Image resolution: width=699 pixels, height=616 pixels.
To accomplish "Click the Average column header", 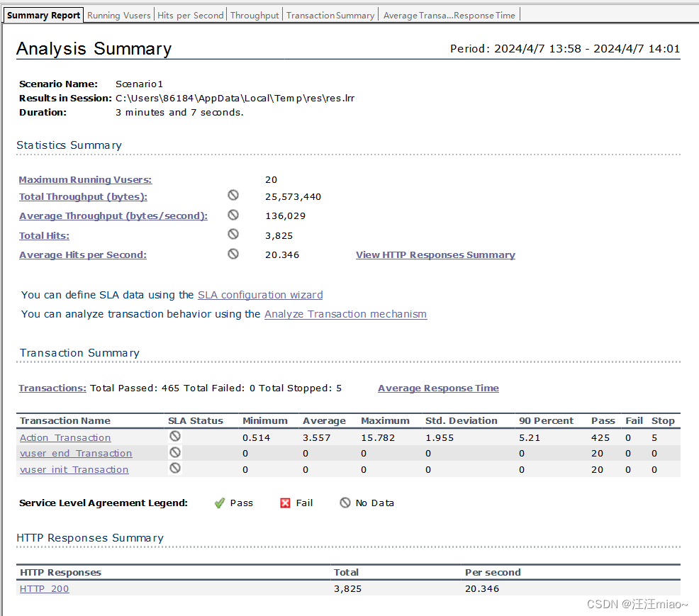I will pyautogui.click(x=324, y=421).
